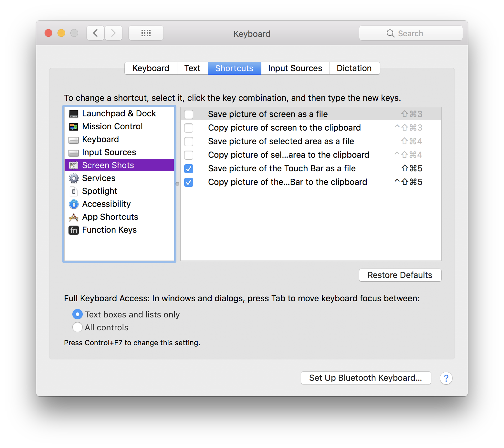The height and width of the screenshot is (448, 504).
Task: Select the Function Keys label
Action: coord(110,230)
